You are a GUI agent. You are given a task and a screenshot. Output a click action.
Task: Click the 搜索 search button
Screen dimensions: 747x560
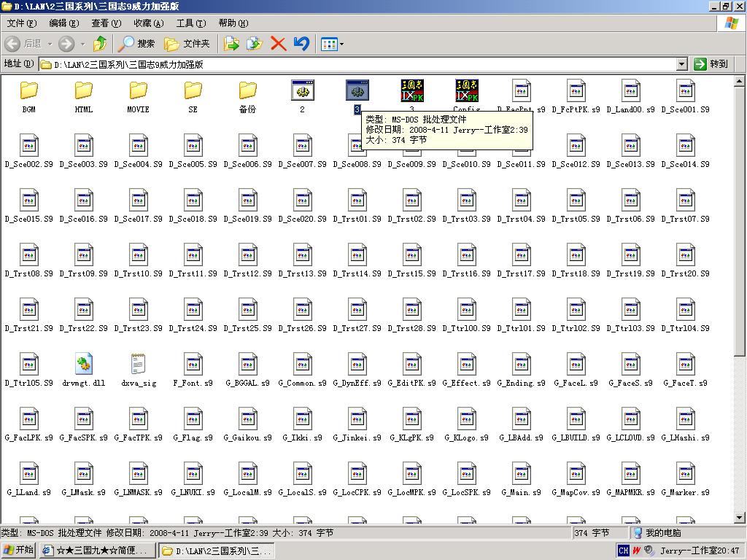click(138, 44)
